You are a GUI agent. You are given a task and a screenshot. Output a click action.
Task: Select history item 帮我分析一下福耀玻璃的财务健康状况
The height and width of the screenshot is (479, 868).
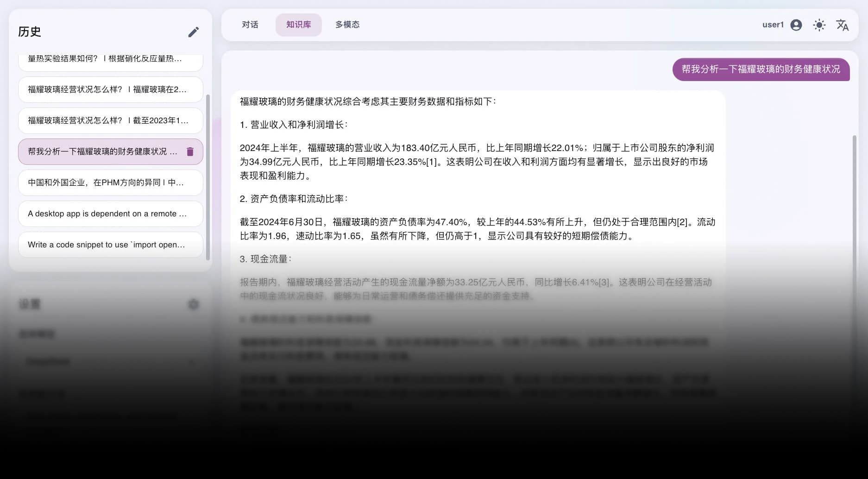tap(111, 151)
